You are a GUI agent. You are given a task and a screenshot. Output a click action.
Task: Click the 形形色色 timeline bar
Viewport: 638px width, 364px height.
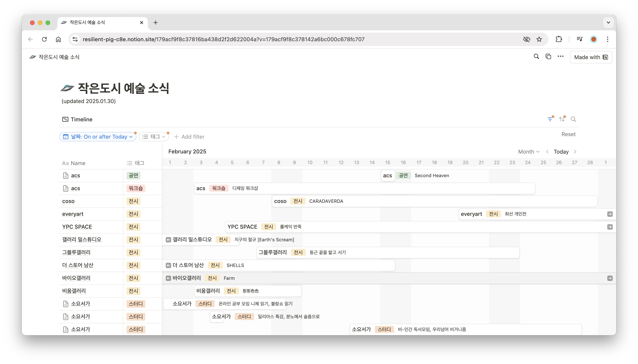click(248, 291)
